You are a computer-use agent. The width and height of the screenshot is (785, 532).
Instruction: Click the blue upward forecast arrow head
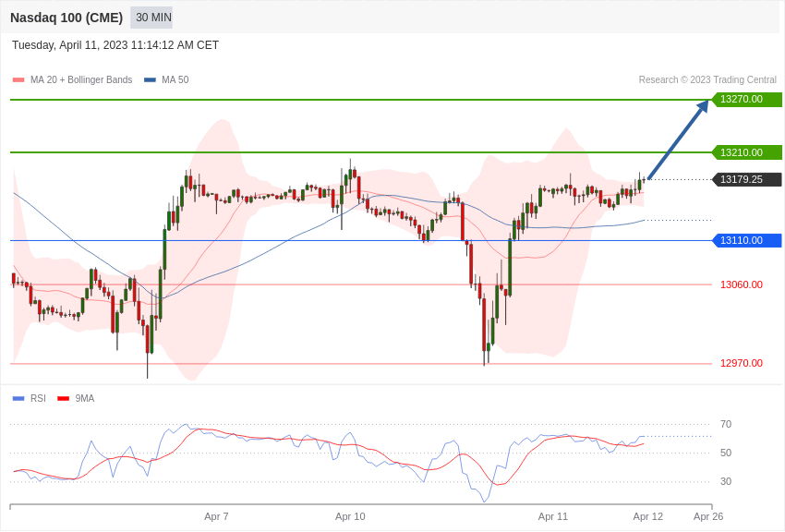pos(703,106)
